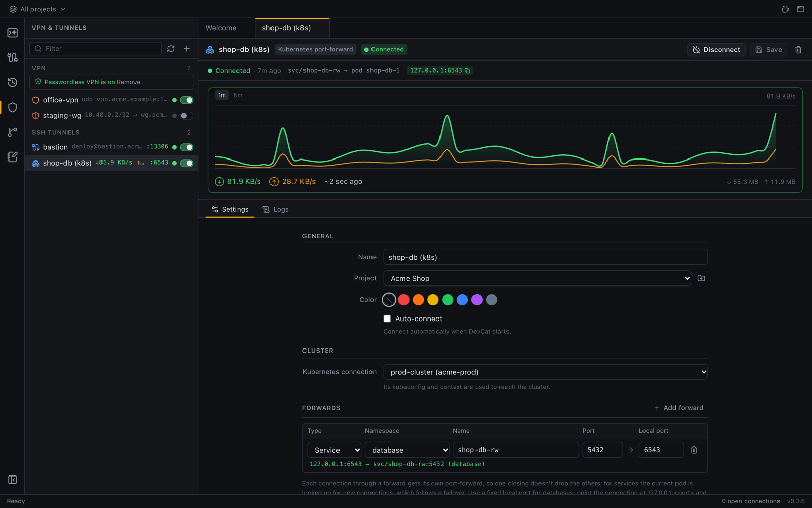Open the VPN shield sidebar icon

[12, 107]
